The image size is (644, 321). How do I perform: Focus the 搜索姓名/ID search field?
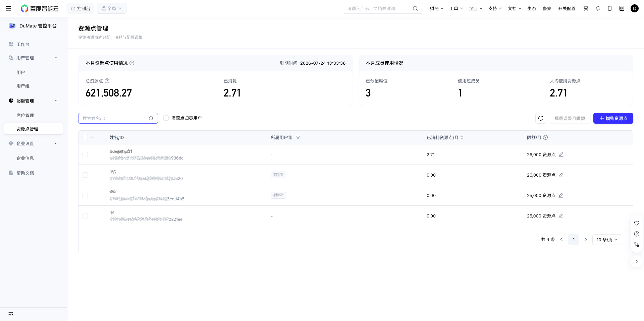pyautogui.click(x=118, y=118)
